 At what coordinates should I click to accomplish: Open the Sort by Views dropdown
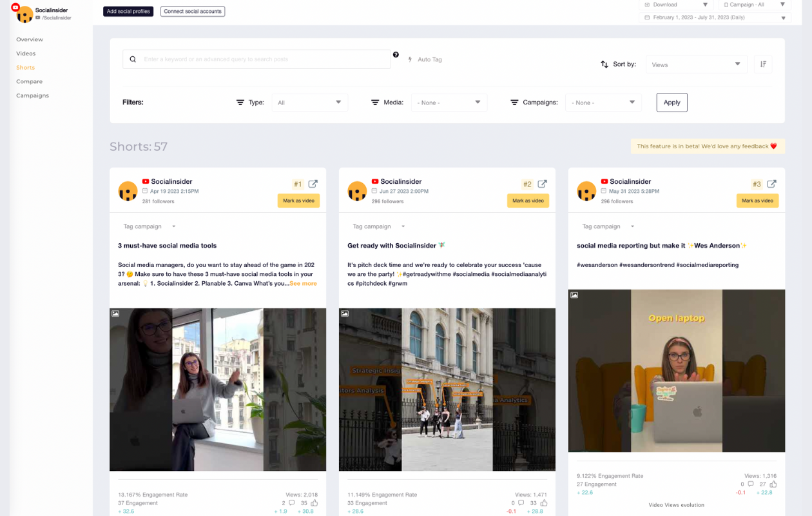(697, 64)
